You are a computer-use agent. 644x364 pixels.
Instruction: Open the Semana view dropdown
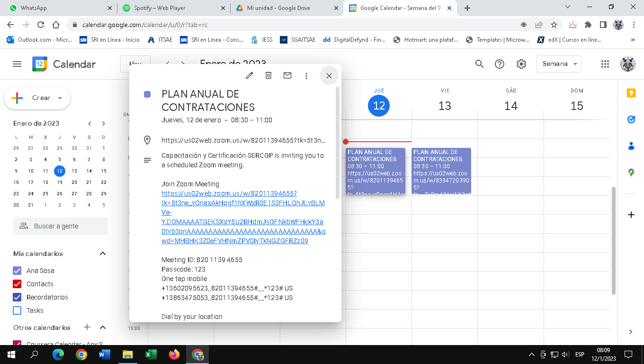click(x=559, y=64)
